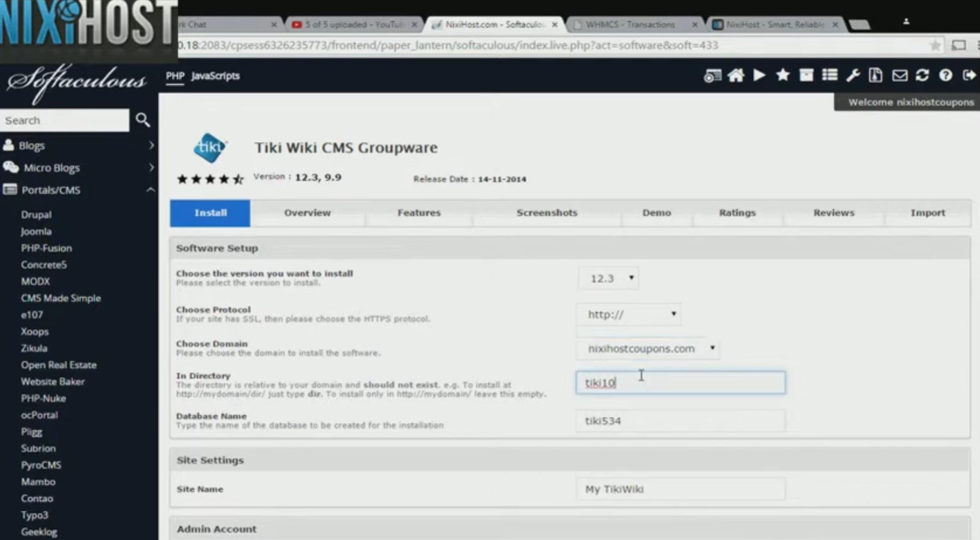Click the logout icon in toolbar
This screenshot has width=980, height=540.
969,75
